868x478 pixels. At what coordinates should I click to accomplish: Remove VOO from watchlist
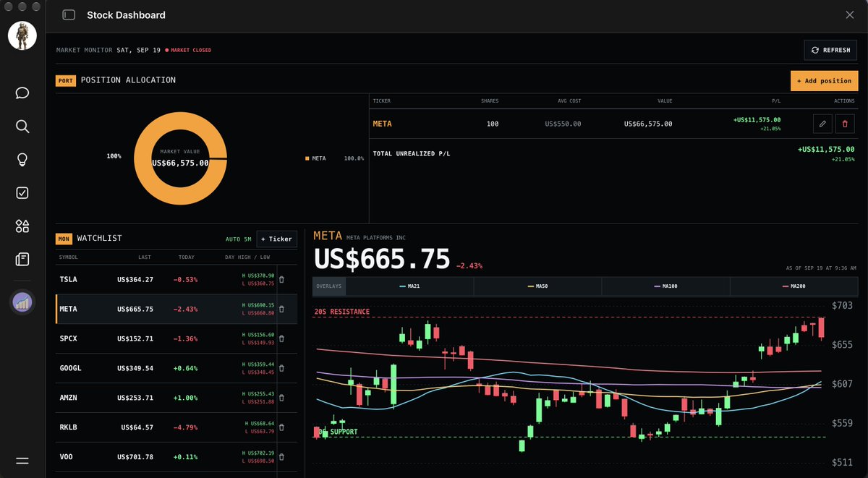point(281,457)
